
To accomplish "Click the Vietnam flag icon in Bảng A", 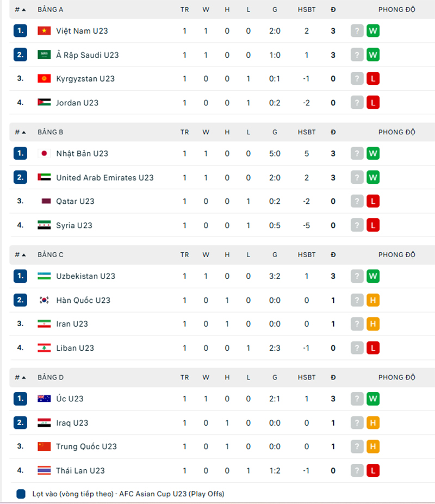I will (44, 31).
